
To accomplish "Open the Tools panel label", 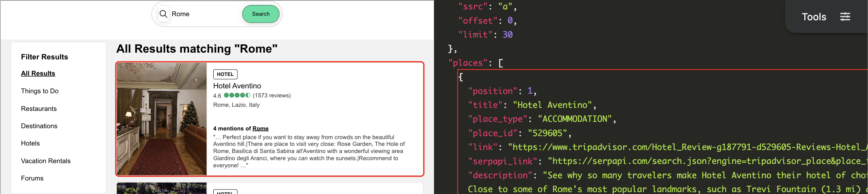I will click(814, 17).
